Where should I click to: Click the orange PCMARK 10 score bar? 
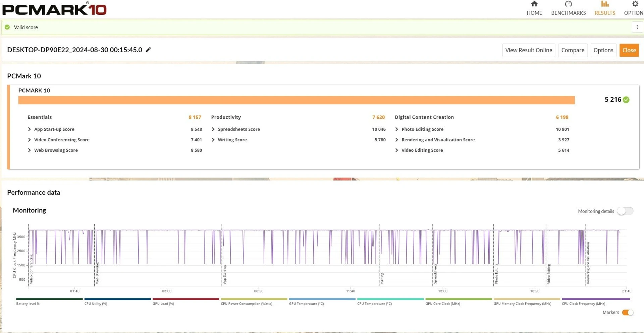[297, 100]
